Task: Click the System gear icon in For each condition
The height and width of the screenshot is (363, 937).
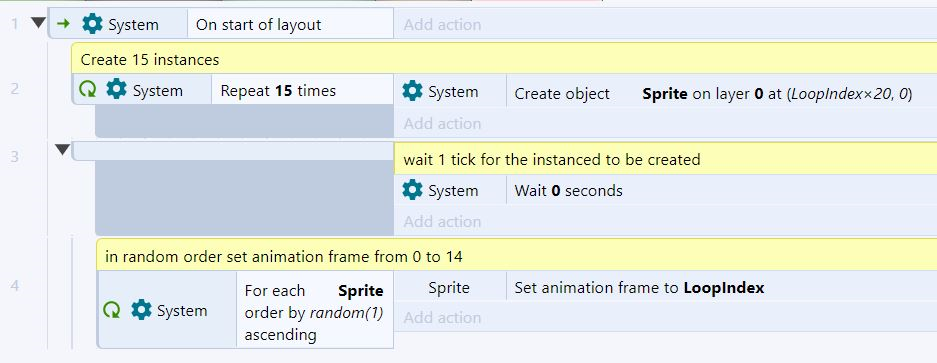Action: (x=141, y=310)
